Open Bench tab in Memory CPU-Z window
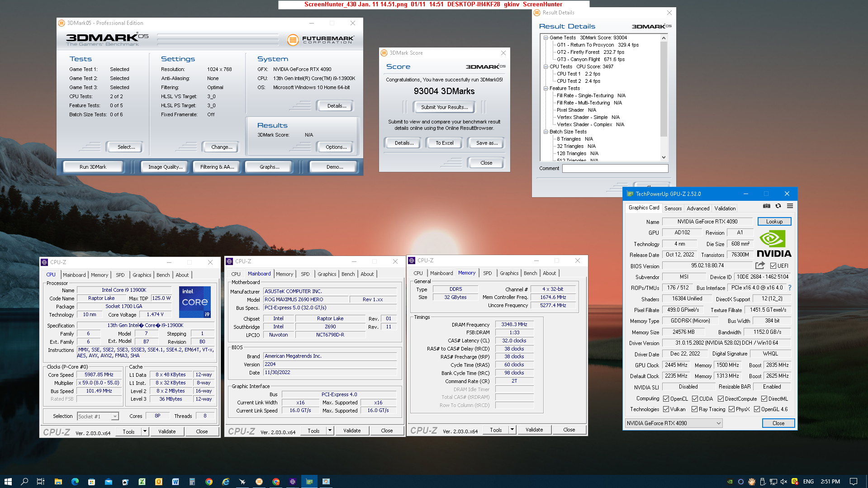Image resolution: width=868 pixels, height=488 pixels. (530, 273)
